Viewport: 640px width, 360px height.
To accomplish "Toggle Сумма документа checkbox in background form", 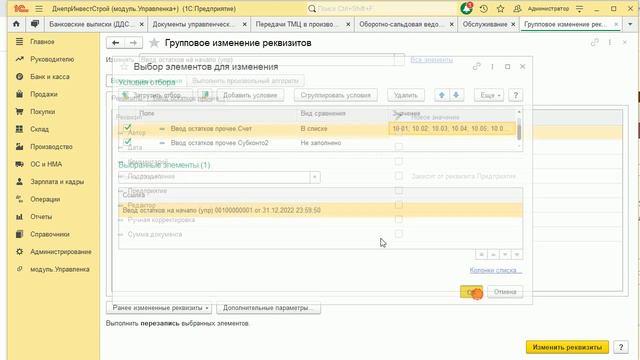I will (399, 234).
